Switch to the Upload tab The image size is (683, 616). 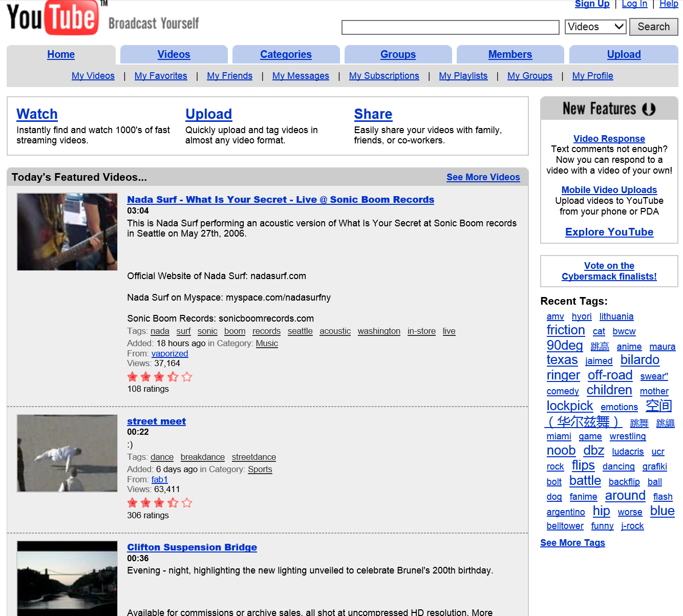624,54
